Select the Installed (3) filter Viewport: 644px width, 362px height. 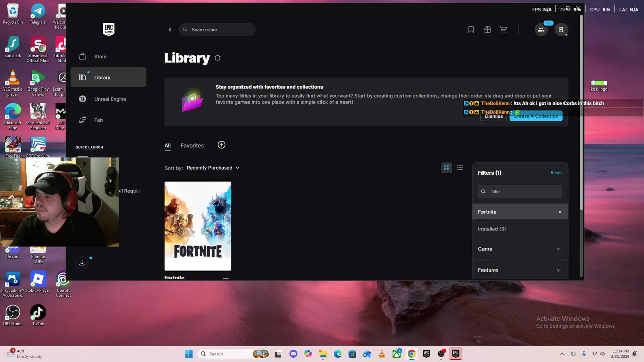(520, 229)
